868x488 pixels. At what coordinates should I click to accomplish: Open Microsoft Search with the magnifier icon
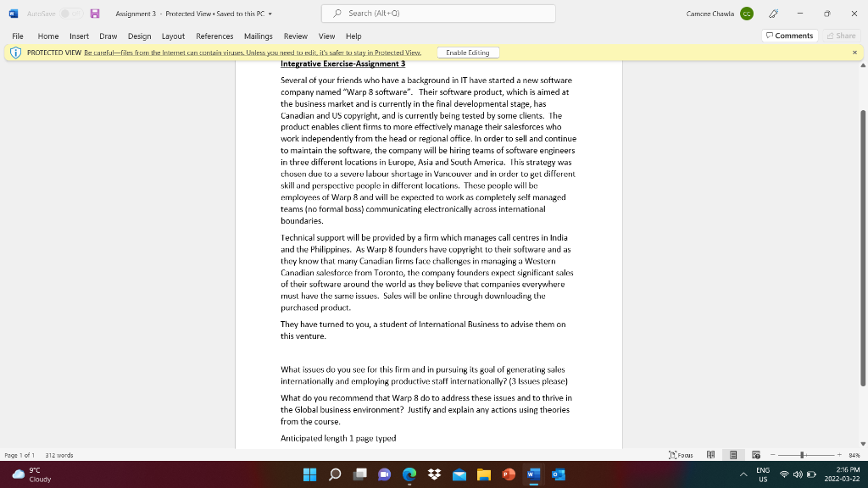click(337, 13)
